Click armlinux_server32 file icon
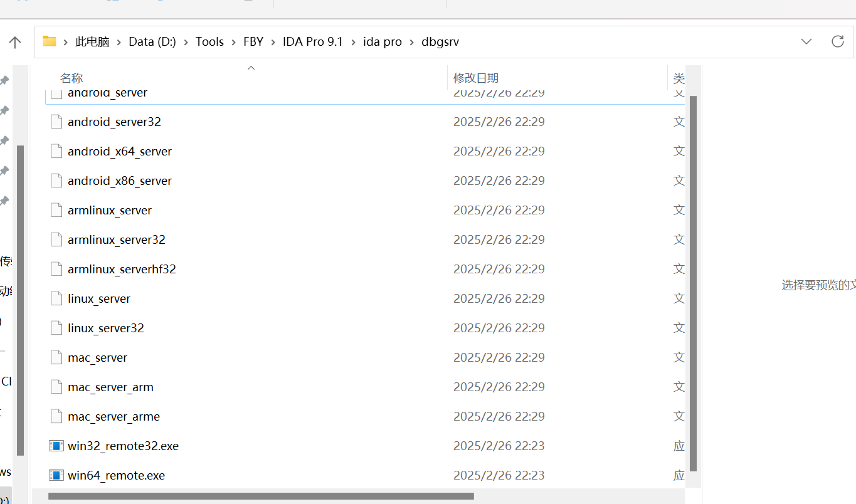Image resolution: width=856 pixels, height=504 pixels. click(x=56, y=239)
